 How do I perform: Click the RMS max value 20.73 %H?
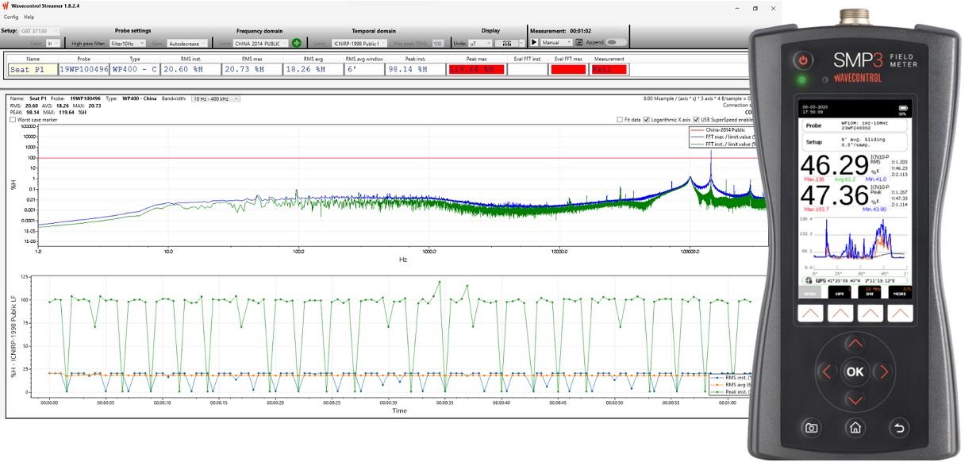252,70
